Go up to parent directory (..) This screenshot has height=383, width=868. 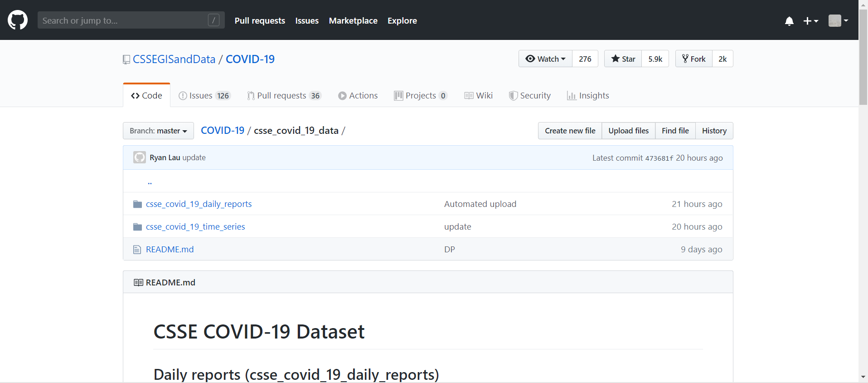(150, 182)
